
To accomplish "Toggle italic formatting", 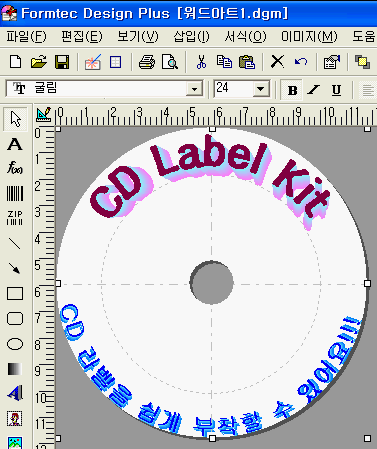I will (x=314, y=90).
